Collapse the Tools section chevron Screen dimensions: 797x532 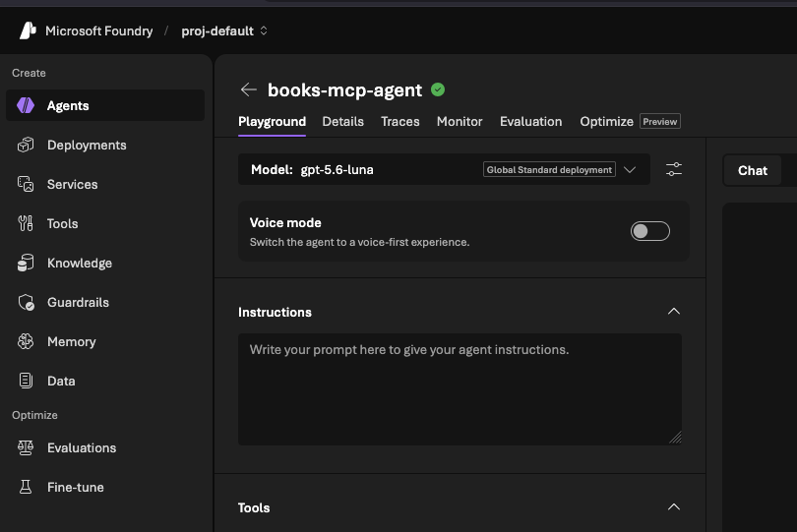[674, 507]
